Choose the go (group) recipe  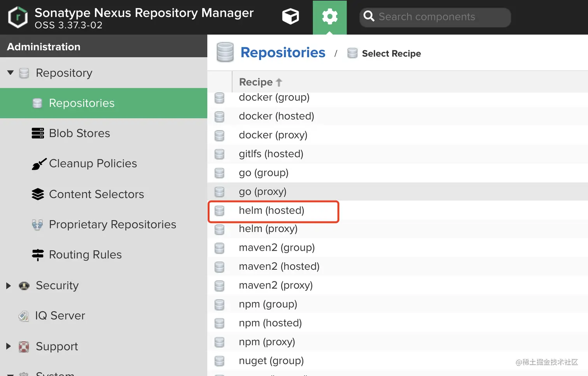pyautogui.click(x=397, y=173)
